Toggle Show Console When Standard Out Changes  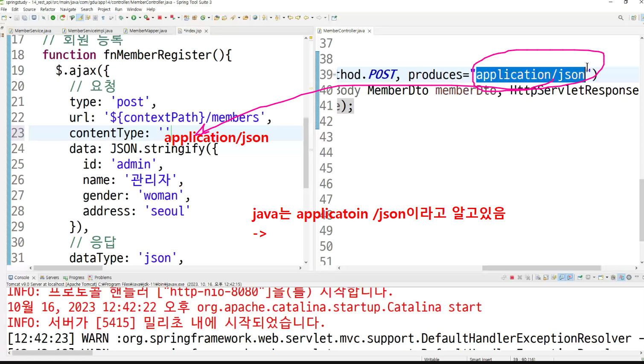tap(562, 277)
